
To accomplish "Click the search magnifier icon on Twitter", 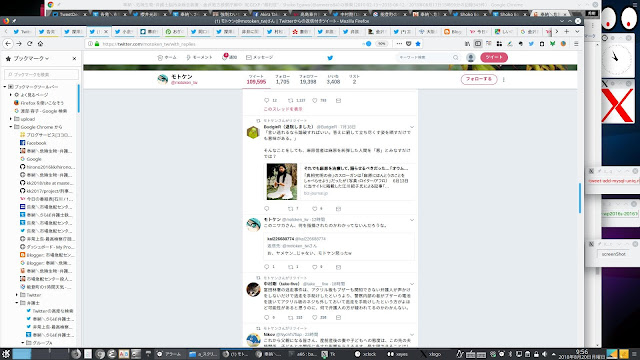I will click(456, 58).
